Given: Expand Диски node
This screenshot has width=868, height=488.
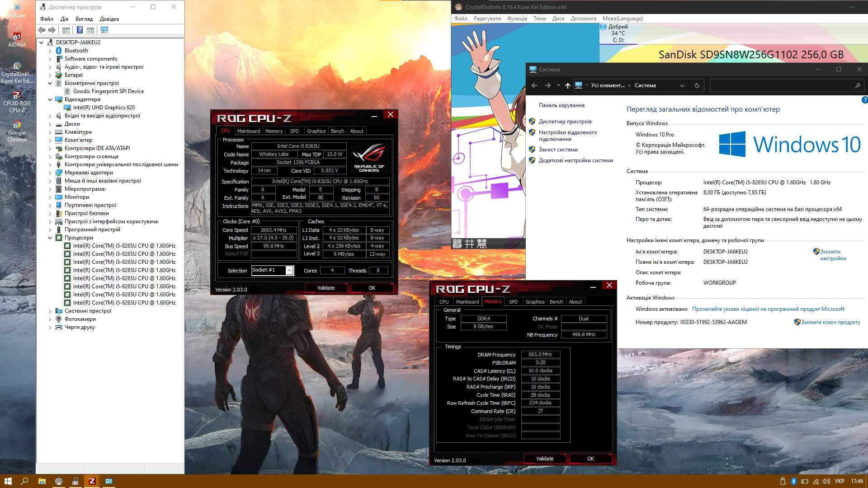Looking at the screenshot, I should pyautogui.click(x=50, y=124).
